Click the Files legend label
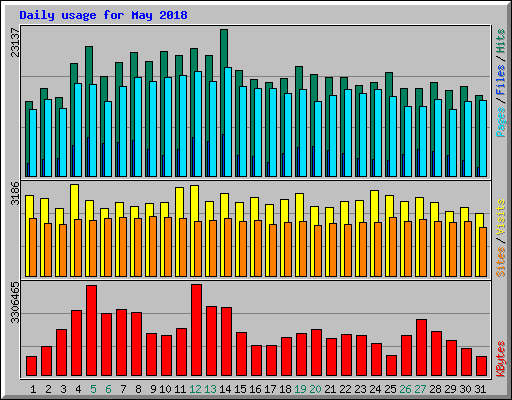 501,79
